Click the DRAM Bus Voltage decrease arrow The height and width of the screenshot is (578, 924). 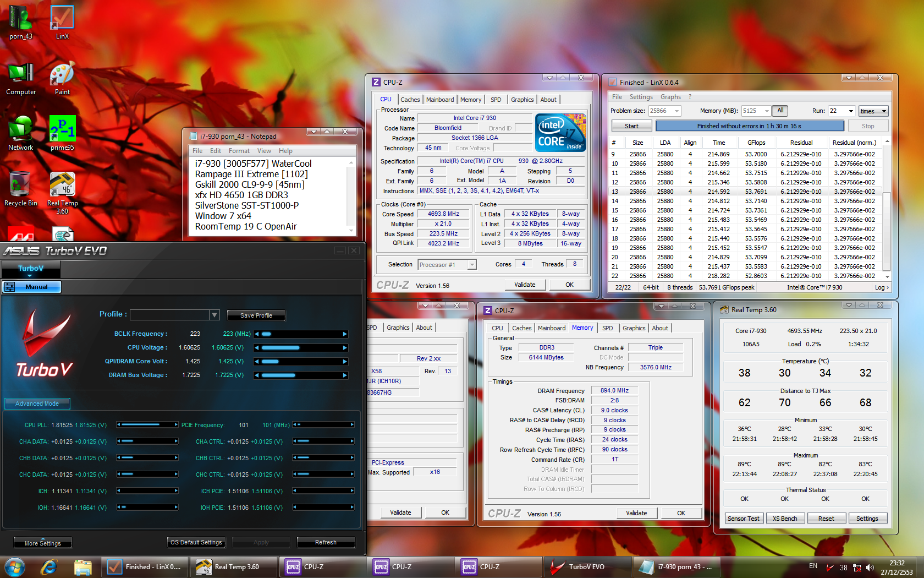click(257, 375)
